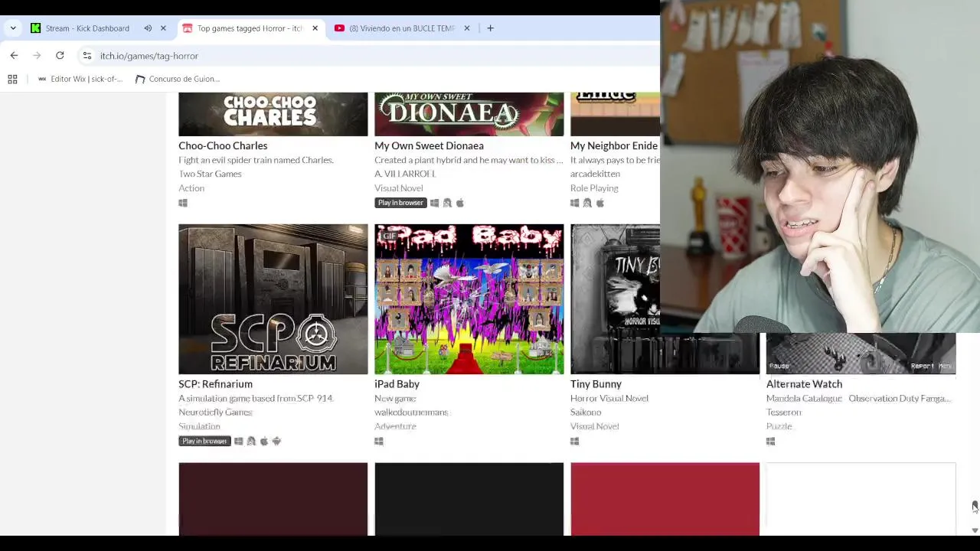
Task: Open the Alternate Watch game thumbnail
Action: (x=861, y=354)
